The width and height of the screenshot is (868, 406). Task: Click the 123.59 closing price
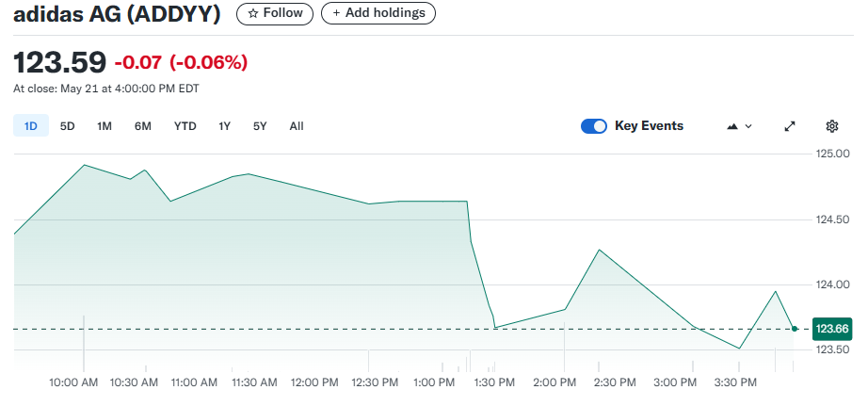tap(59, 62)
